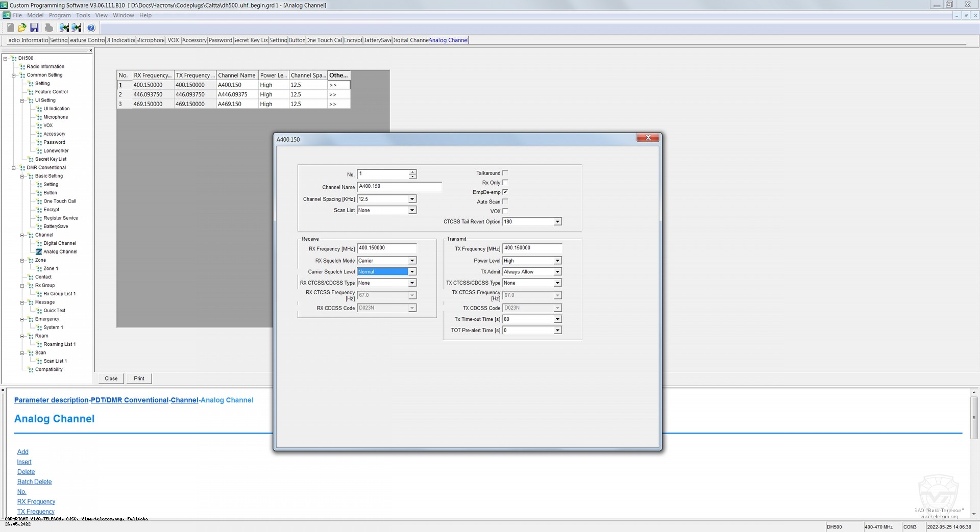The image size is (980, 532).
Task: Save the codeplug using the floppy disk icon
Action: tap(34, 28)
